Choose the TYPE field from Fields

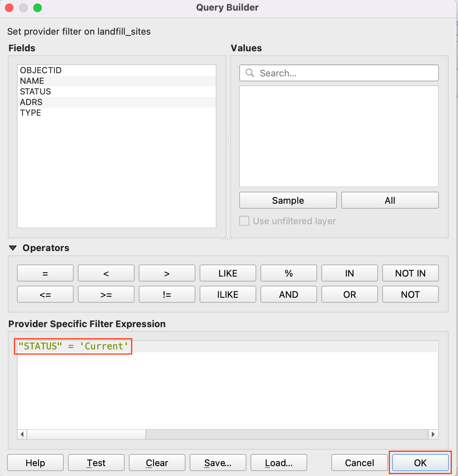[x=31, y=113]
